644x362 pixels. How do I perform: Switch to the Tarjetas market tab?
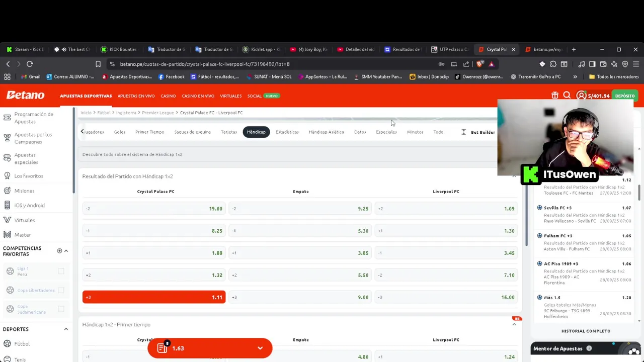click(x=228, y=132)
